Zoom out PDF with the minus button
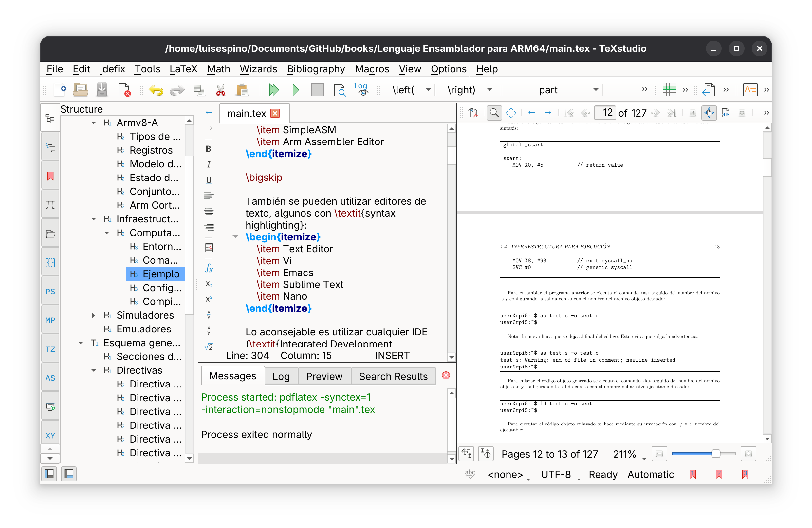This screenshot has height=528, width=812. point(659,454)
